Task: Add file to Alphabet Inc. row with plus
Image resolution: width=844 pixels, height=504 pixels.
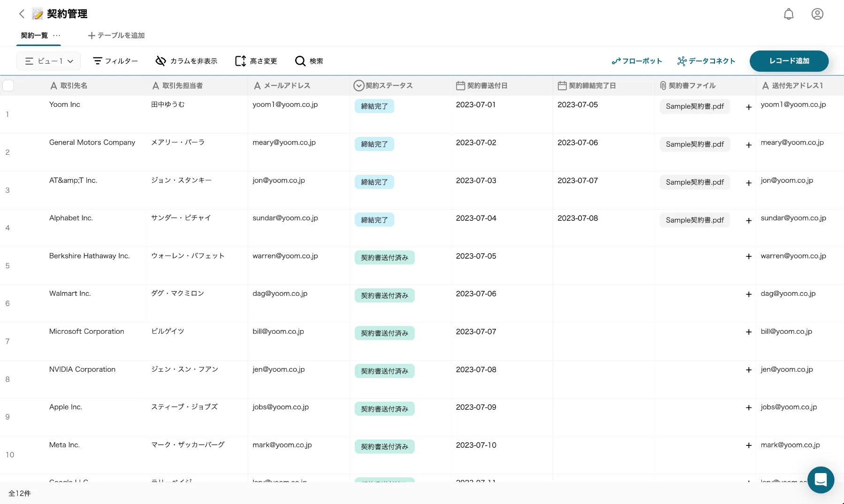Action: pyautogui.click(x=749, y=220)
